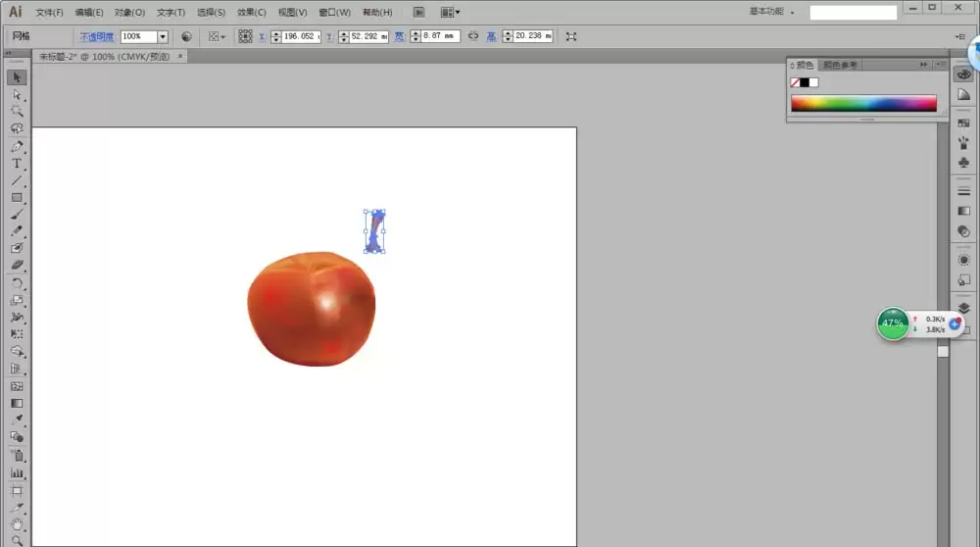Open the 文件(F) menu
The height and width of the screenshot is (547, 980).
49,13
